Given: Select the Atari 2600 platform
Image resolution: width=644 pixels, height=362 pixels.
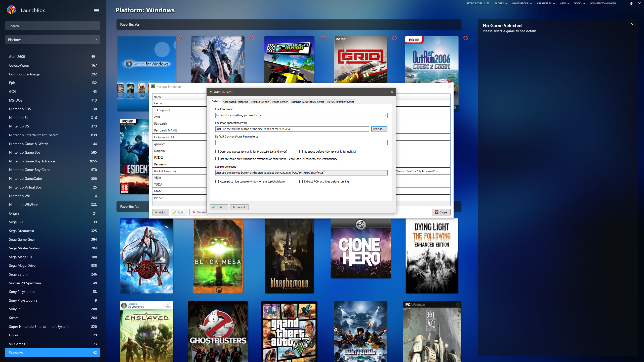Looking at the screenshot, I should click(53, 57).
